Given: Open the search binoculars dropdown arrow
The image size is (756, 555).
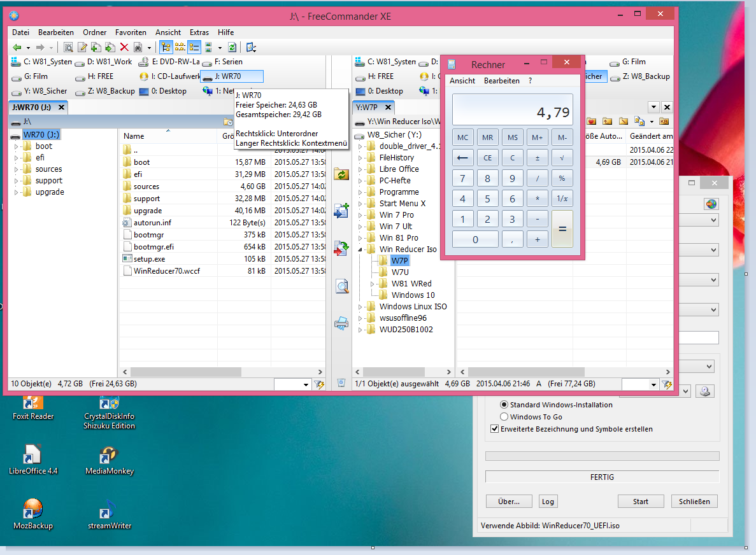Looking at the screenshot, I should pyautogui.click(x=149, y=48).
